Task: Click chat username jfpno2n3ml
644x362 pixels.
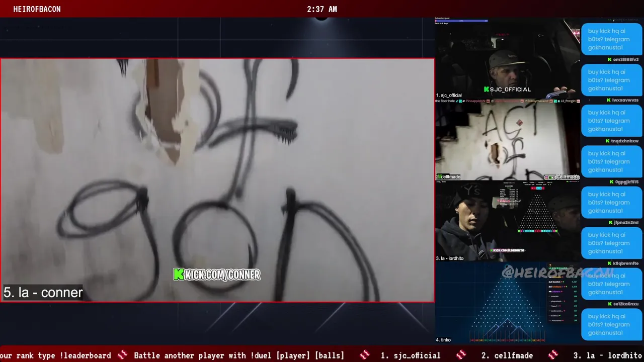Action: pos(626,222)
